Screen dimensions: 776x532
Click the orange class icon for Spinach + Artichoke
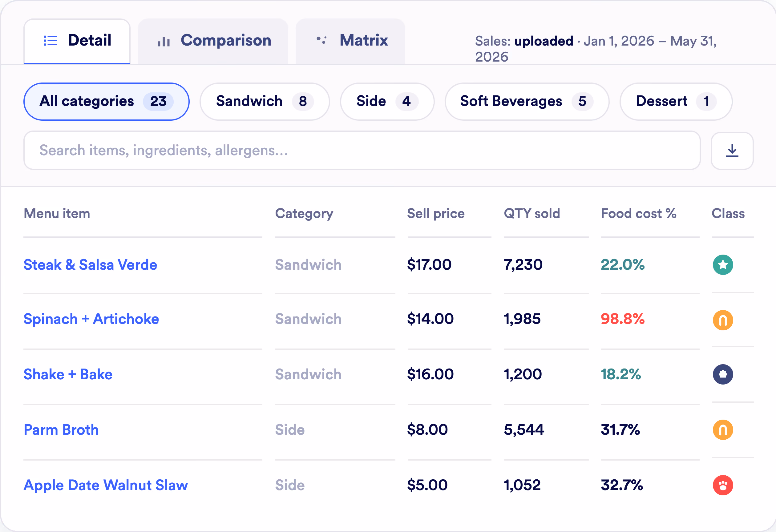[x=723, y=320]
